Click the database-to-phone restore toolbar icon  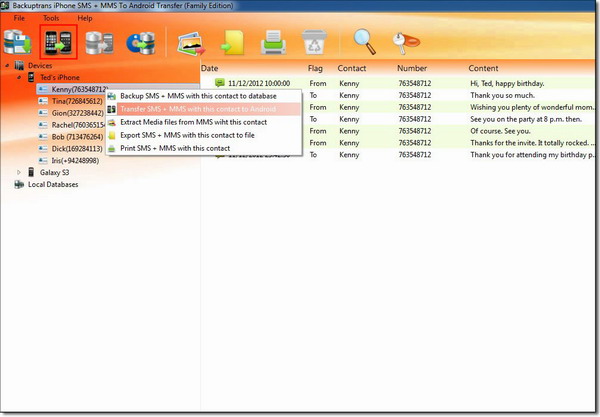[x=99, y=42]
